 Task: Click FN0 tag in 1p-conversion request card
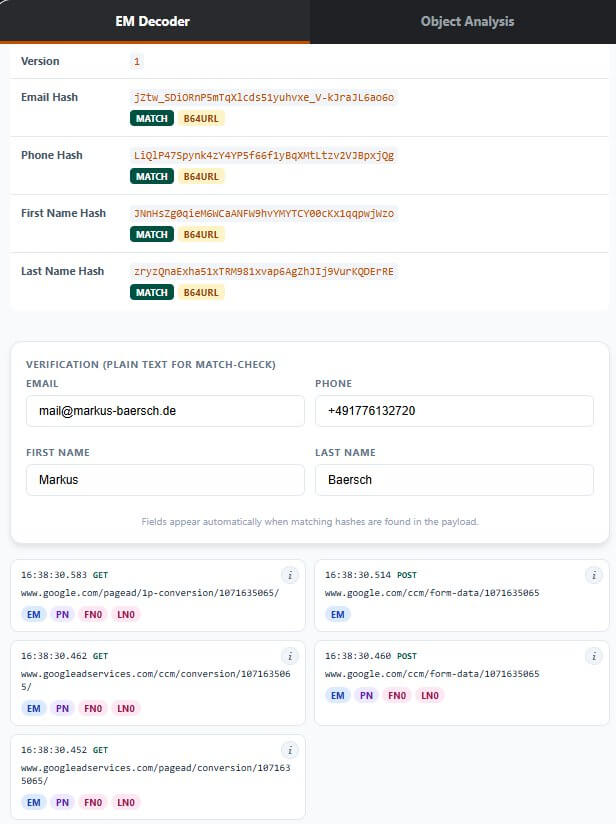[x=93, y=615]
